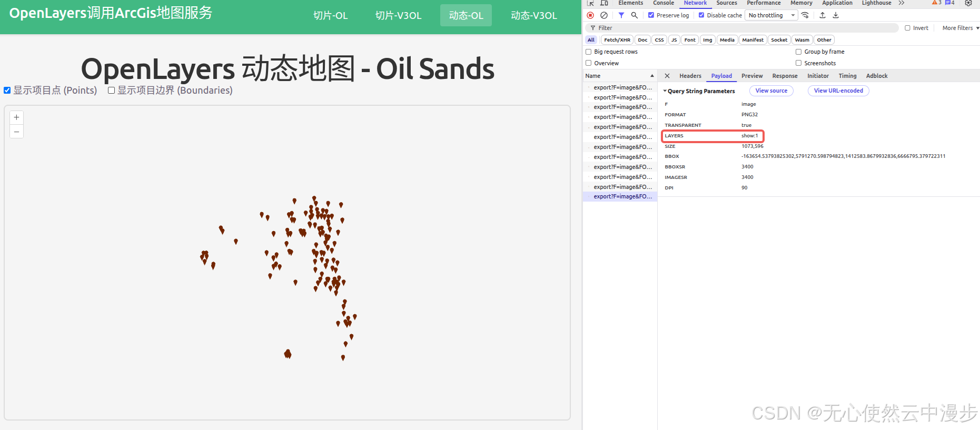Open the Headers tab
This screenshot has height=430, width=980.
point(690,76)
